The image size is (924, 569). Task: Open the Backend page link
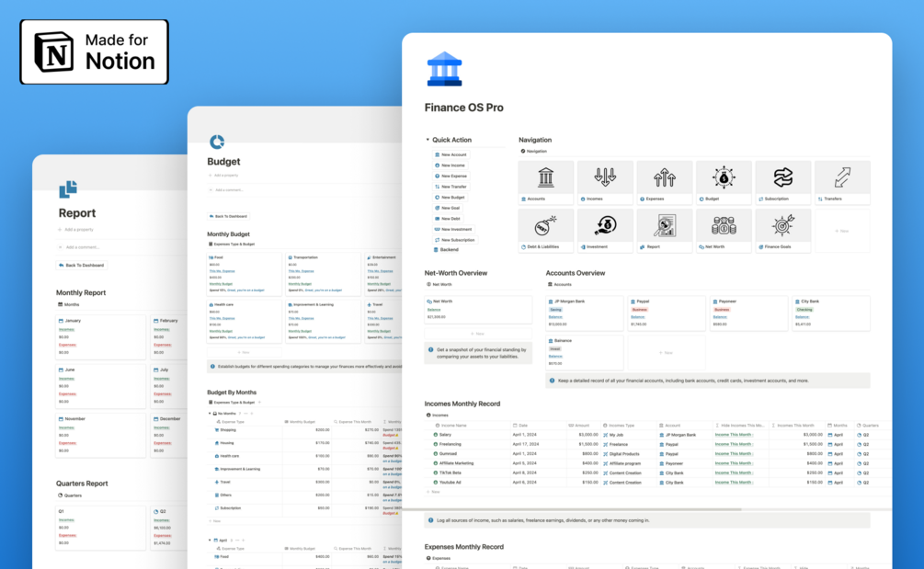coord(446,250)
